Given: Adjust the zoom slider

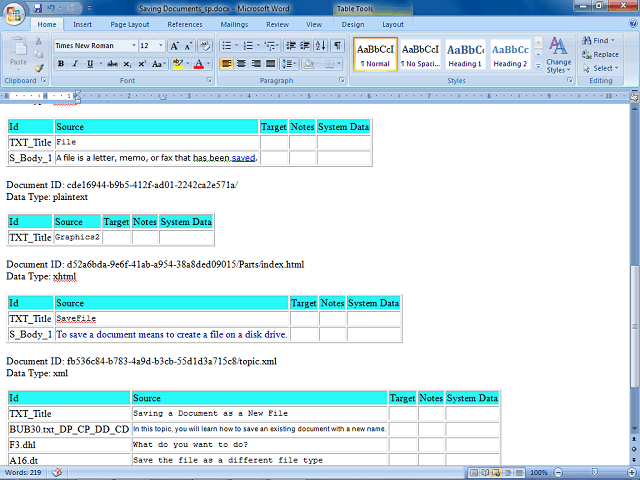Looking at the screenshot, I should pyautogui.click(x=595, y=473).
